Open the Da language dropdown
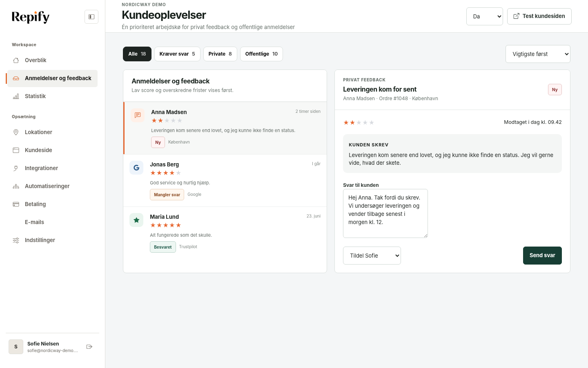 (485, 16)
